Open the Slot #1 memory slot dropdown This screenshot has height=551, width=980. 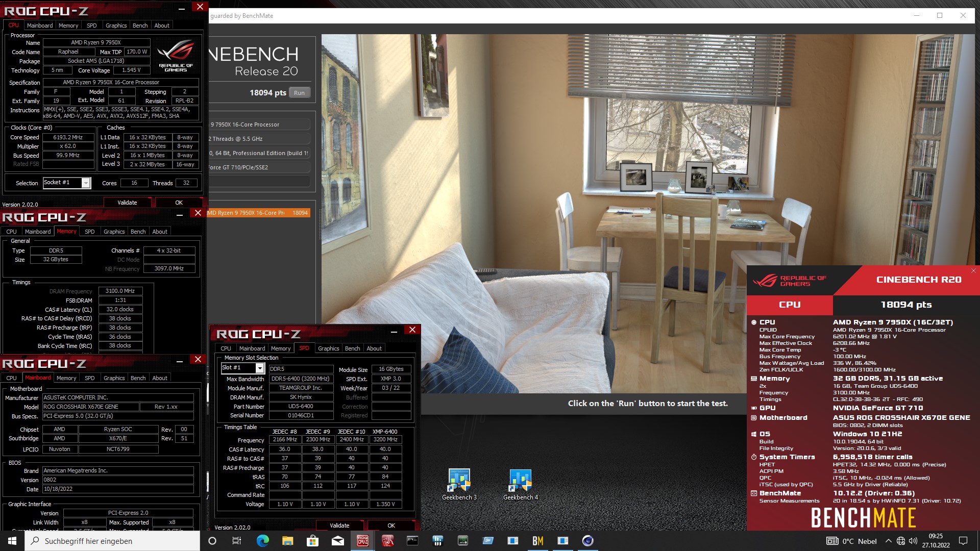coord(259,368)
